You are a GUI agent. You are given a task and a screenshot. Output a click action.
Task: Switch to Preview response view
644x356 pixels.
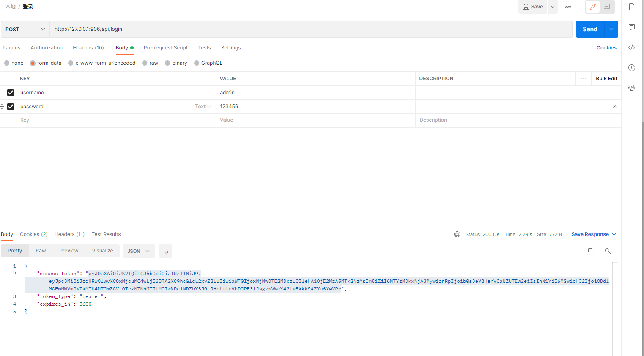(69, 251)
